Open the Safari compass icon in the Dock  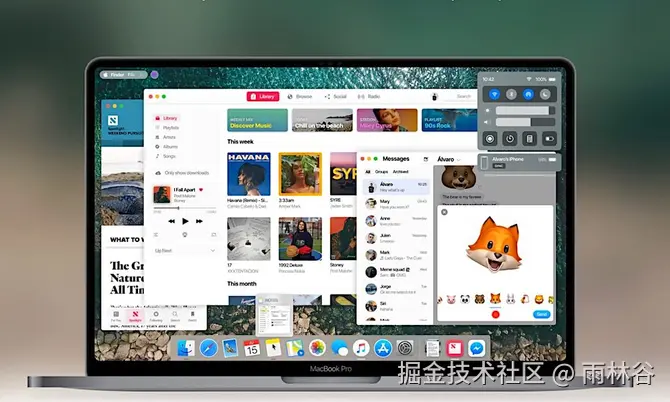pyautogui.click(x=209, y=348)
